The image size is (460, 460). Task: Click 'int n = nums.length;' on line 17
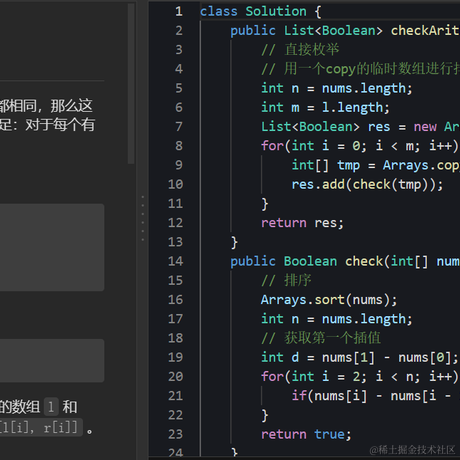tap(337, 319)
